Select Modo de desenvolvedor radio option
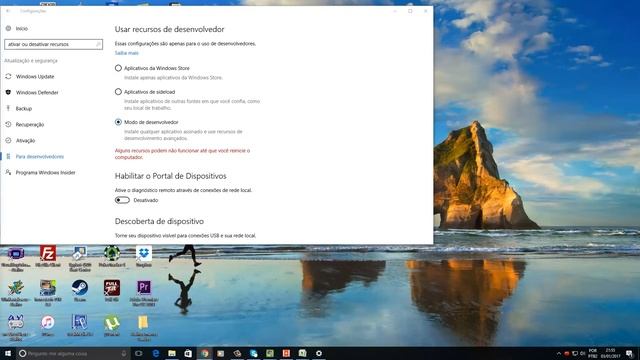The image size is (640, 360). pyautogui.click(x=118, y=122)
